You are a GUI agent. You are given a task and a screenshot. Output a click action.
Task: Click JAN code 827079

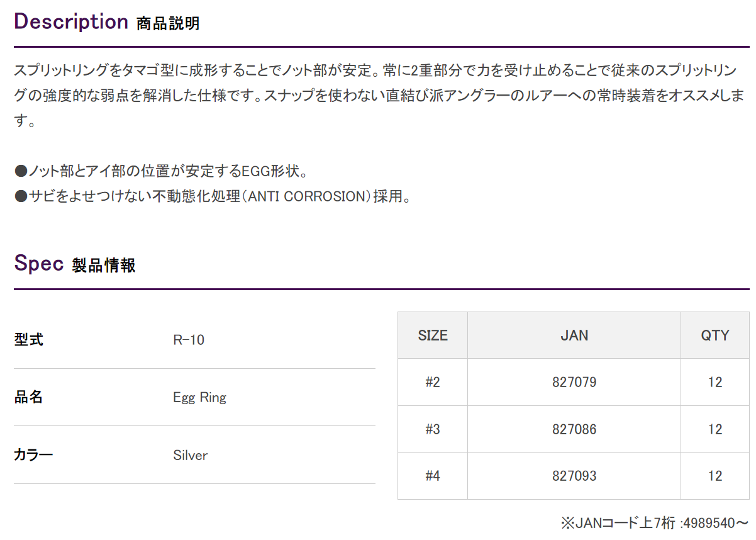tap(574, 382)
